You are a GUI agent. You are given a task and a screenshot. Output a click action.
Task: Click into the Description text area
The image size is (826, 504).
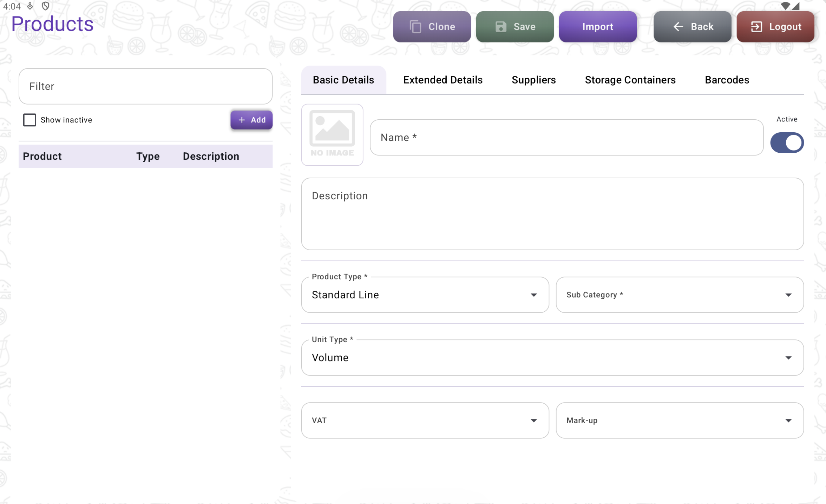tap(552, 214)
